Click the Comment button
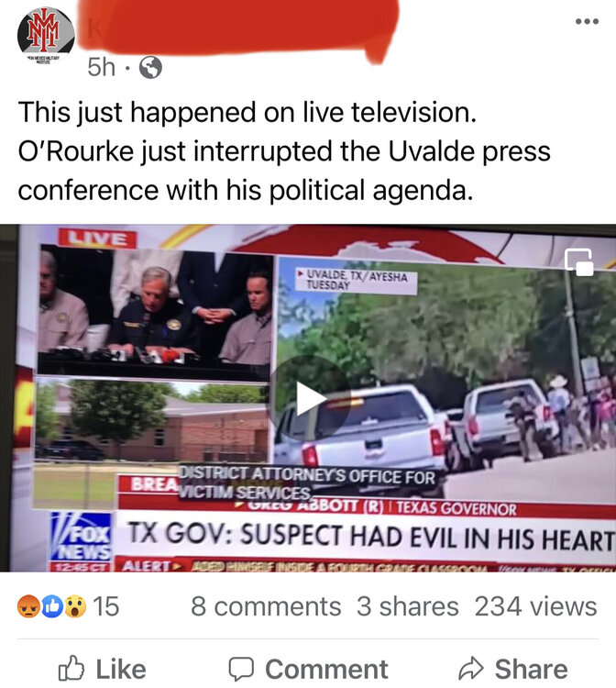The image size is (616, 688). [308, 669]
